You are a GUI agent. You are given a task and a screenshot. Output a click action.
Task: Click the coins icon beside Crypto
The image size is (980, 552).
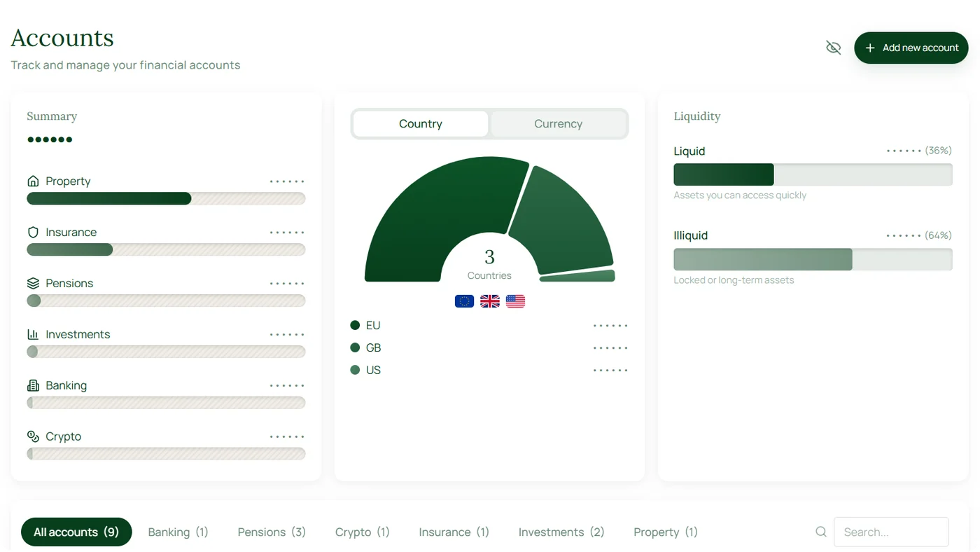33,436
